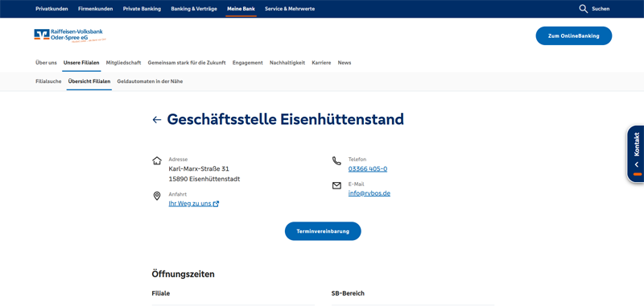
Task: Click the SB-Bereich column header
Action: tap(348, 293)
